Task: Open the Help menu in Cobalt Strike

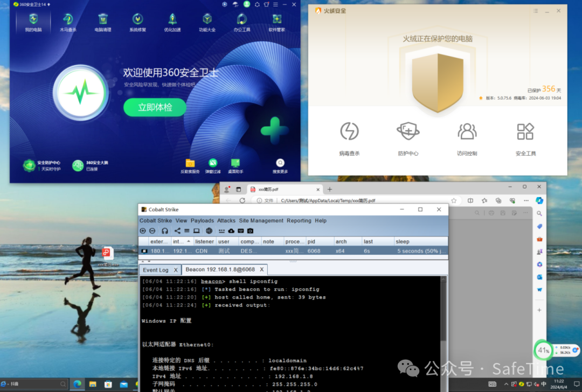Action: pyautogui.click(x=321, y=221)
